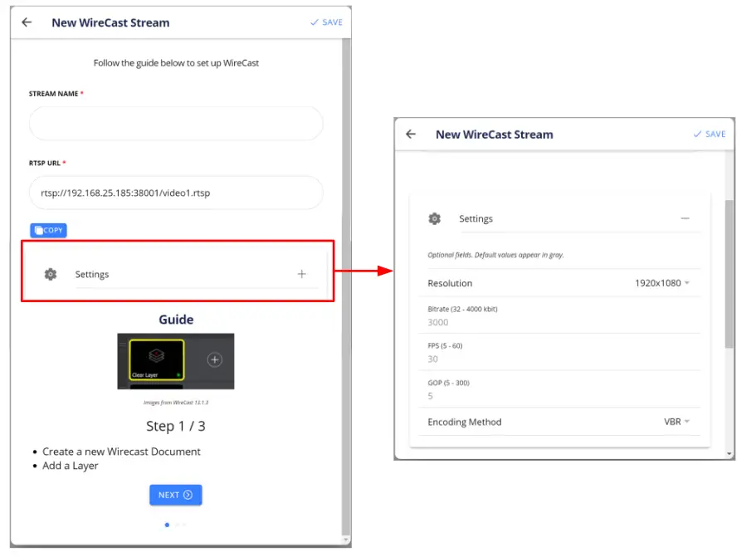Click the Settings gear in left panel
This screenshot has height=557, width=756.
point(50,274)
